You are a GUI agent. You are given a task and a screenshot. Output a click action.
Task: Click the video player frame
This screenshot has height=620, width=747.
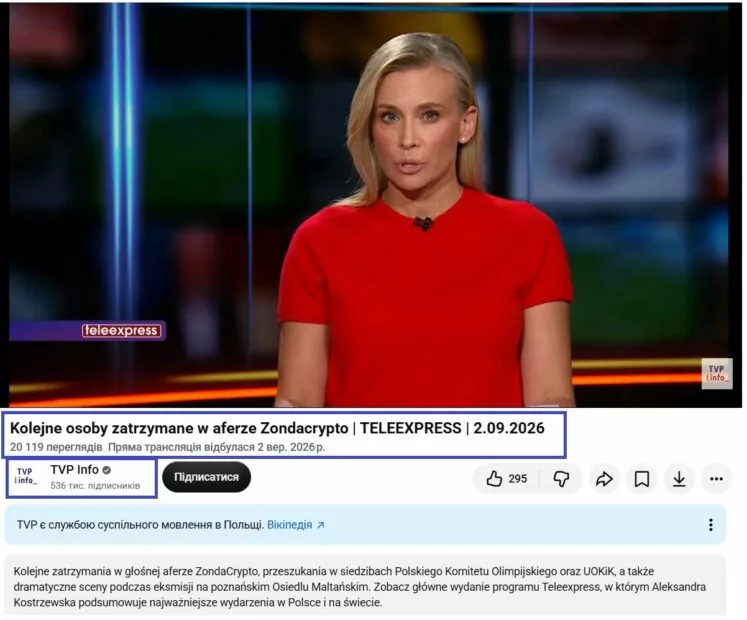[x=369, y=205]
